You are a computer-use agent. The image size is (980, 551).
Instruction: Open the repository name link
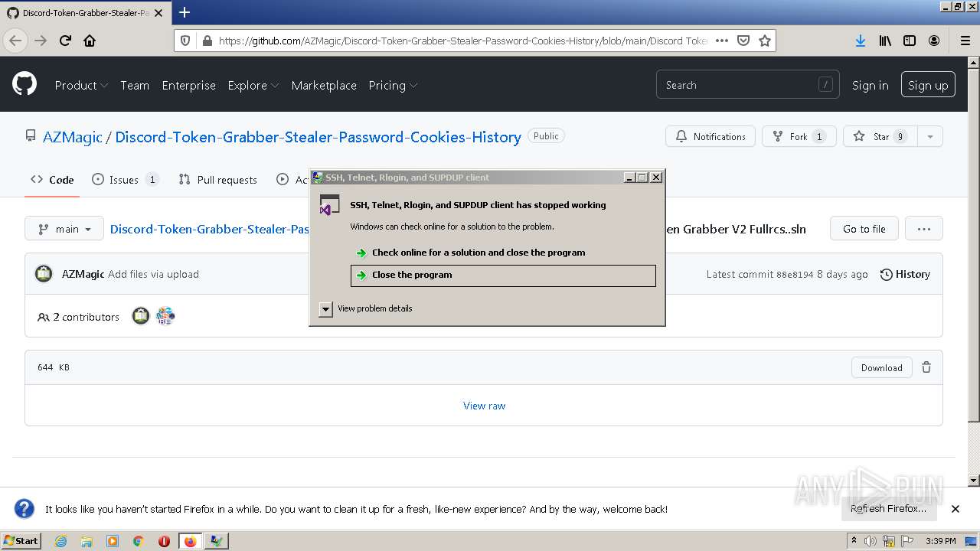point(318,137)
